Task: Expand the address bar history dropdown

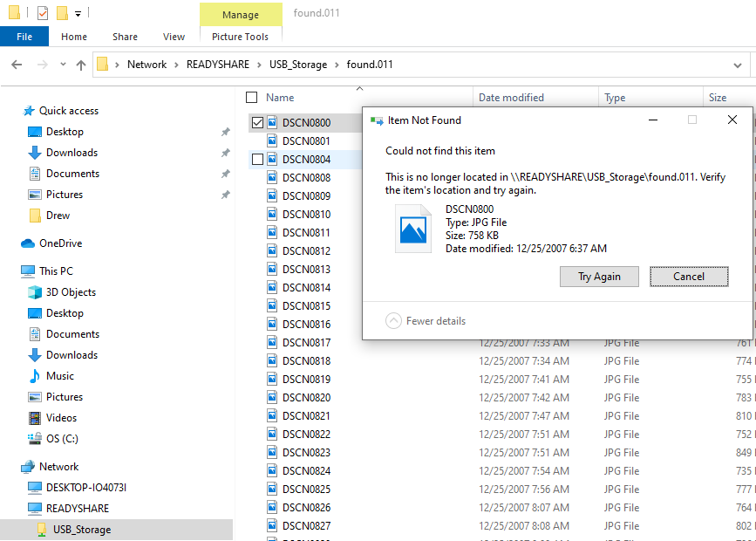Action: coord(739,64)
